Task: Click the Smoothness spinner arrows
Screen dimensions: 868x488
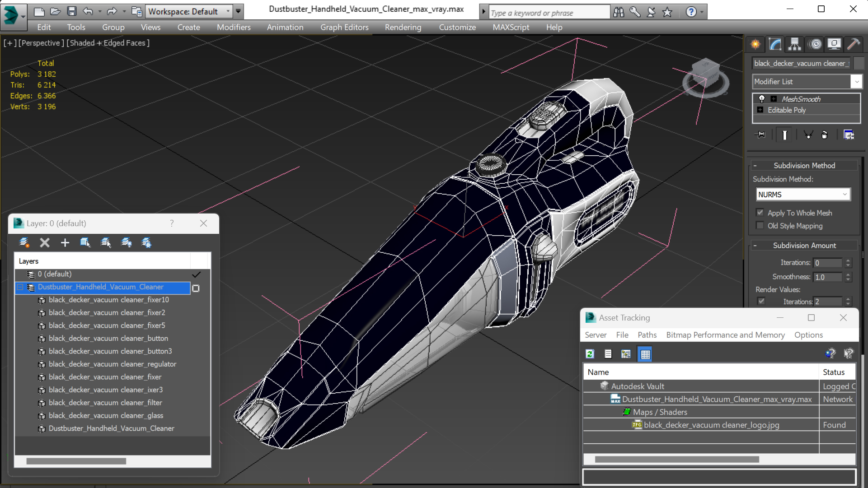Action: click(848, 277)
